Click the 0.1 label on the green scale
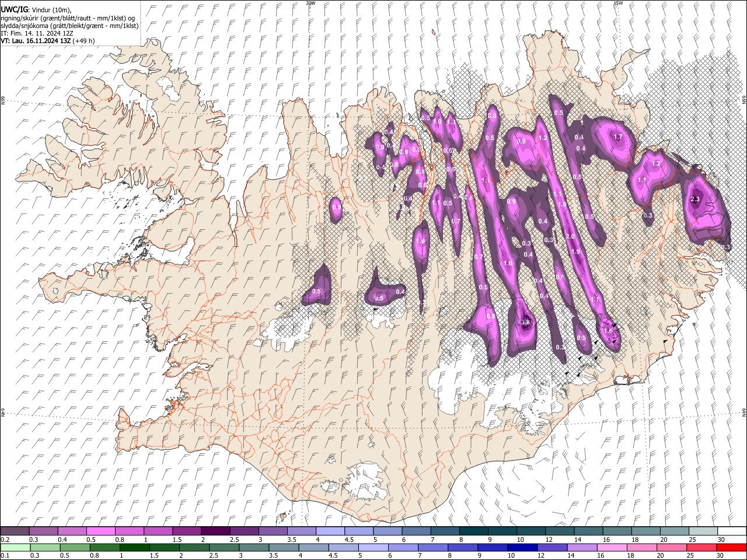The image size is (747, 560). click(x=5, y=556)
